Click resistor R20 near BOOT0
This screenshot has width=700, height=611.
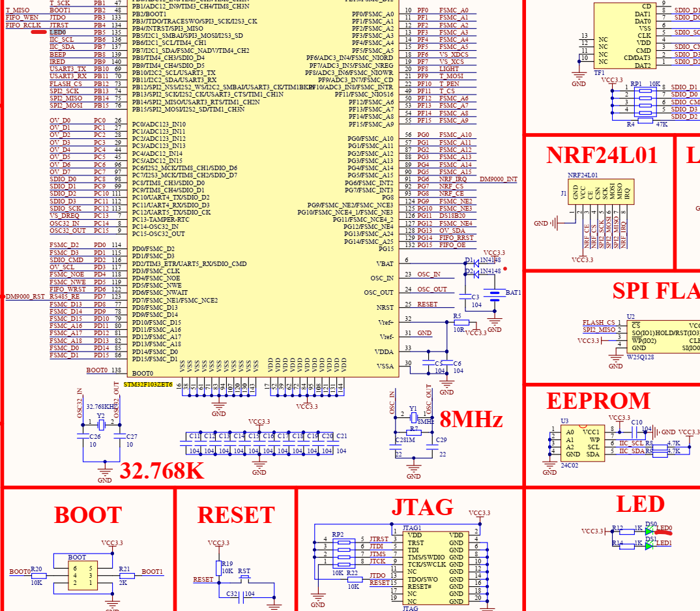click(x=39, y=576)
